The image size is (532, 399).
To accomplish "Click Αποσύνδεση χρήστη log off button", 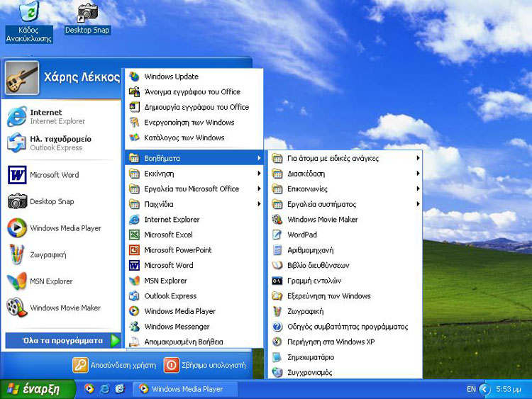I will point(114,365).
